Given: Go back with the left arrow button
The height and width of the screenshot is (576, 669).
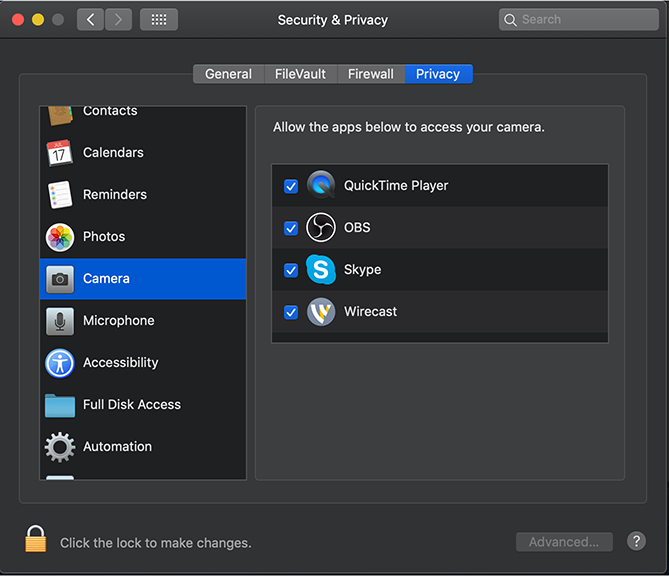Looking at the screenshot, I should tap(90, 20).
